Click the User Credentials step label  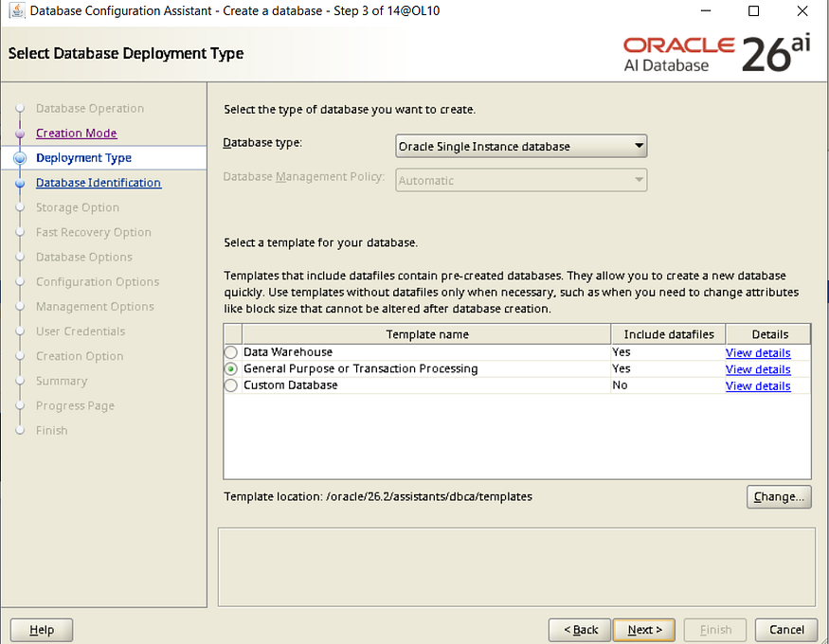click(x=81, y=331)
